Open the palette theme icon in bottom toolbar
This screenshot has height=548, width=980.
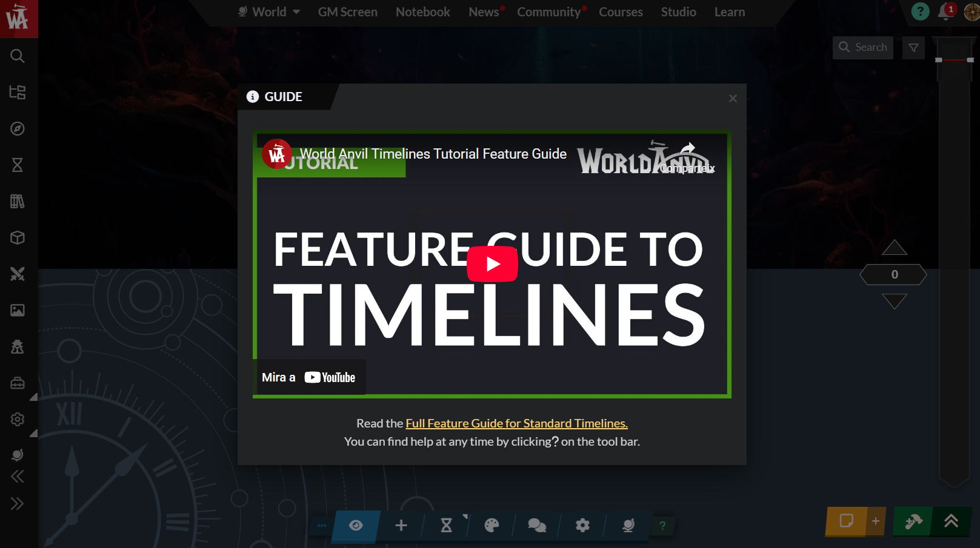492,526
